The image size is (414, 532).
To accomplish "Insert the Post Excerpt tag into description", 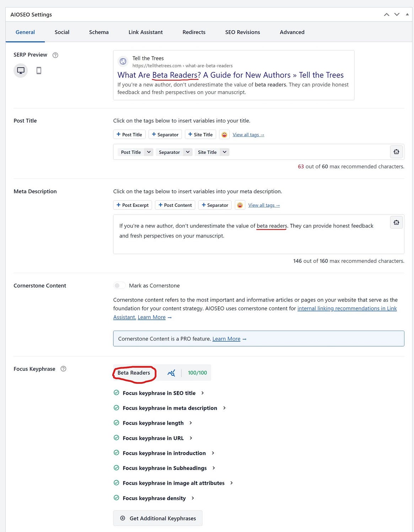I will click(133, 205).
